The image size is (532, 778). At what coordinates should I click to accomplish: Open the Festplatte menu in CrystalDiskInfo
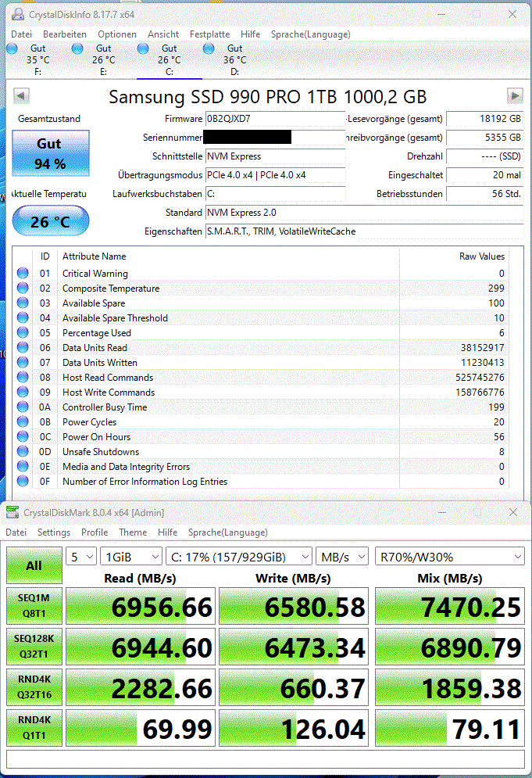pyautogui.click(x=209, y=34)
